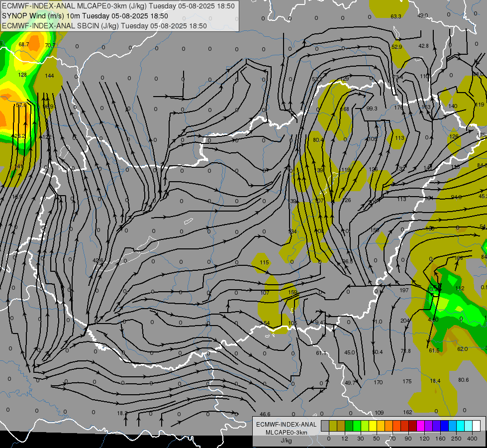Click the gray swatch in the color legend
This screenshot has height=448, width=487.
tap(325, 426)
